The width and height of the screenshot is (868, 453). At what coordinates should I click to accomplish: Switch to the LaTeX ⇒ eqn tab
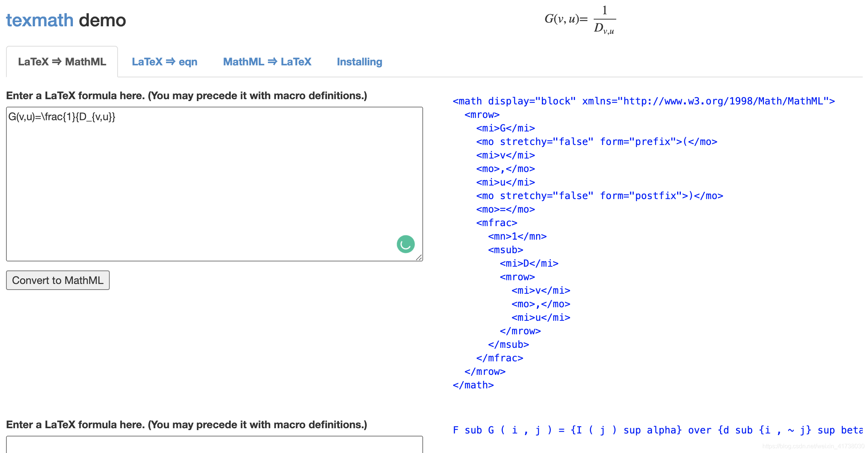(x=165, y=62)
